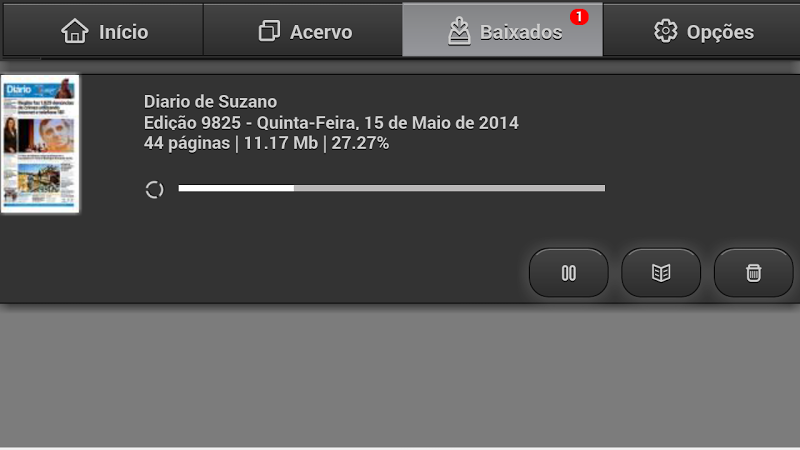Go to the Opções tab
The height and width of the screenshot is (450, 800).
pyautogui.click(x=702, y=30)
